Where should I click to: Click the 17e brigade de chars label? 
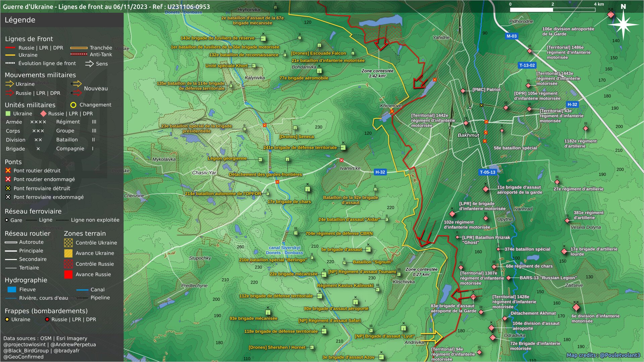[x=289, y=202]
